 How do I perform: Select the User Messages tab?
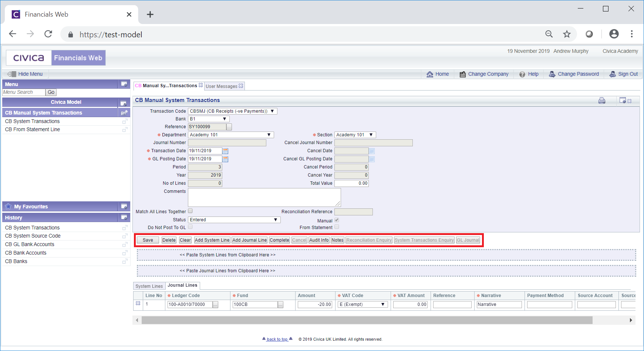[222, 86]
